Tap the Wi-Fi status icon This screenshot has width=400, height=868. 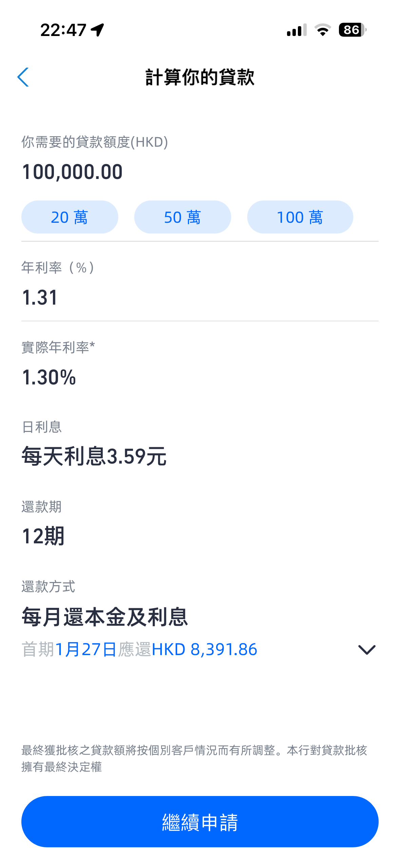(323, 30)
